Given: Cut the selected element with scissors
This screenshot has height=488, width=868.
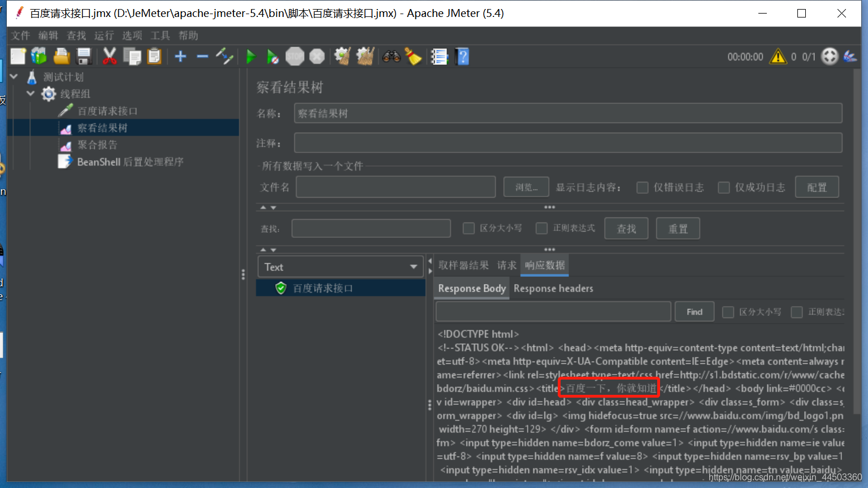Looking at the screenshot, I should [110, 56].
